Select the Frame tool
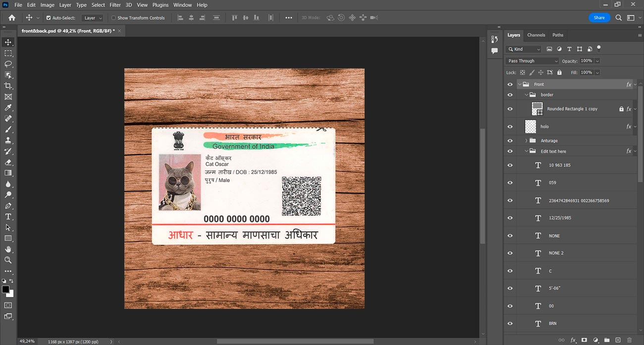Screen dimensions: 644x345 pos(8,97)
